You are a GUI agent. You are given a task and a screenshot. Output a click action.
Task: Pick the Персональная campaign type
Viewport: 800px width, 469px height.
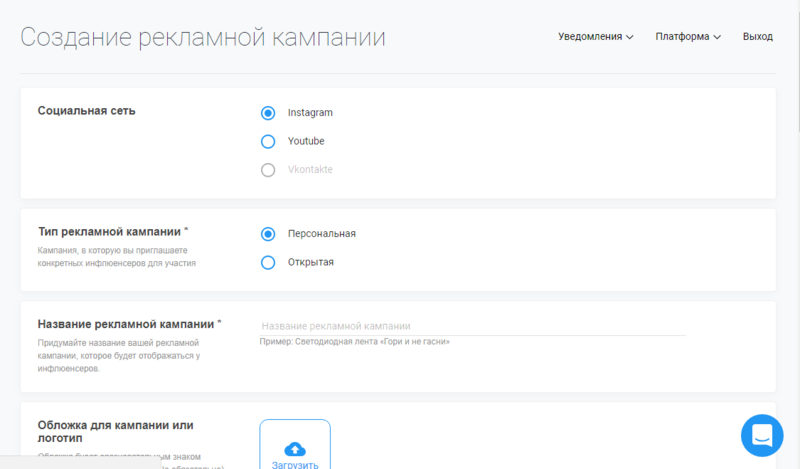point(267,234)
